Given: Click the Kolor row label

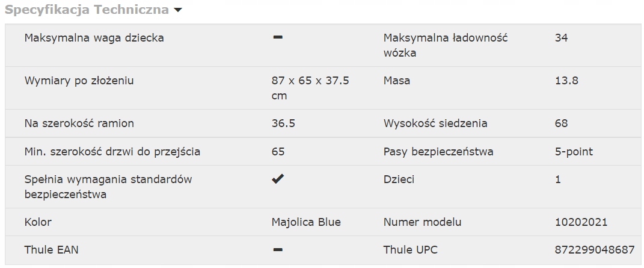Looking at the screenshot, I should coord(38,222).
